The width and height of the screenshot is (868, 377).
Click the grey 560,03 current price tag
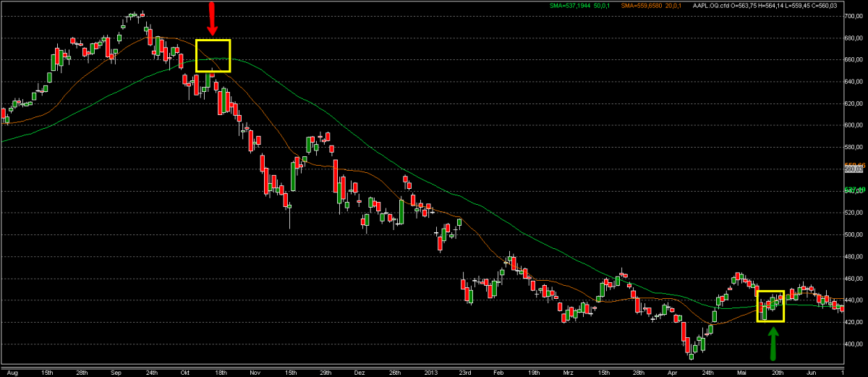point(856,169)
